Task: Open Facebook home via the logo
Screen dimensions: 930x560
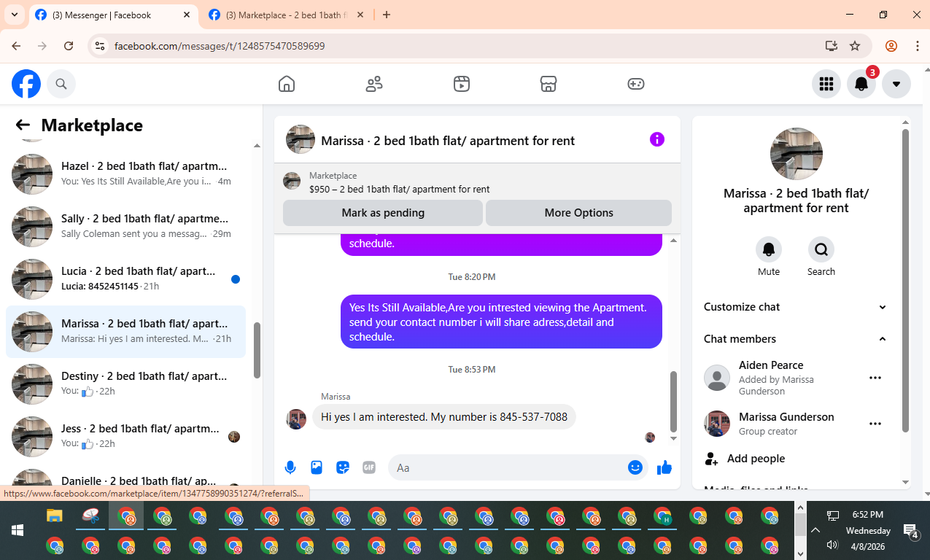Action: (26, 84)
